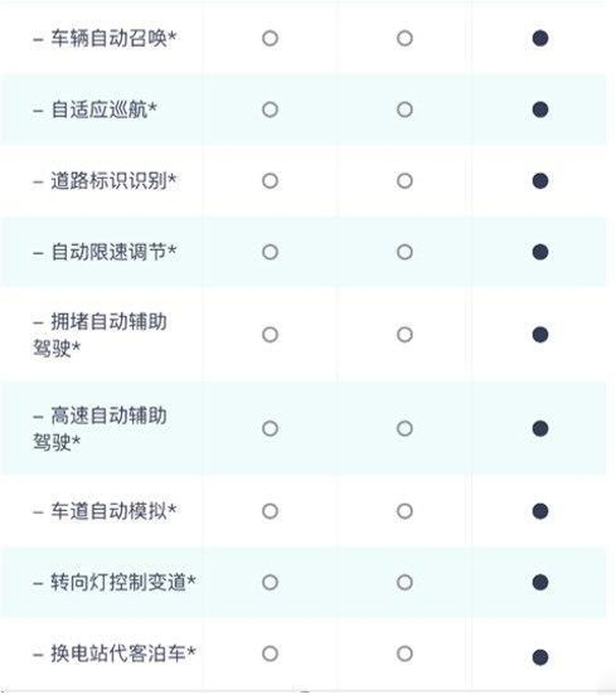Viewport: 616px width, 695px height.
Task: Click the filled dot in 自适应巡航 row
Action: 540,109
